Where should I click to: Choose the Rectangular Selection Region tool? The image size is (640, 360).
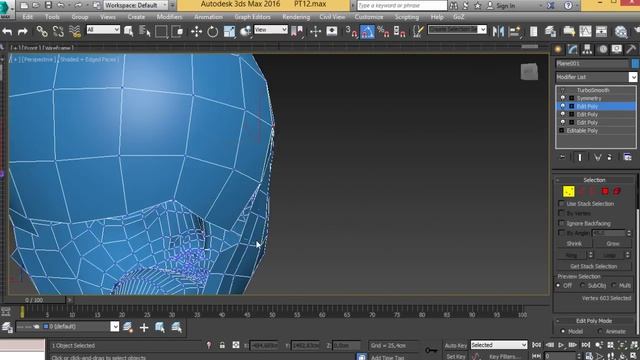pyautogui.click(x=161, y=31)
